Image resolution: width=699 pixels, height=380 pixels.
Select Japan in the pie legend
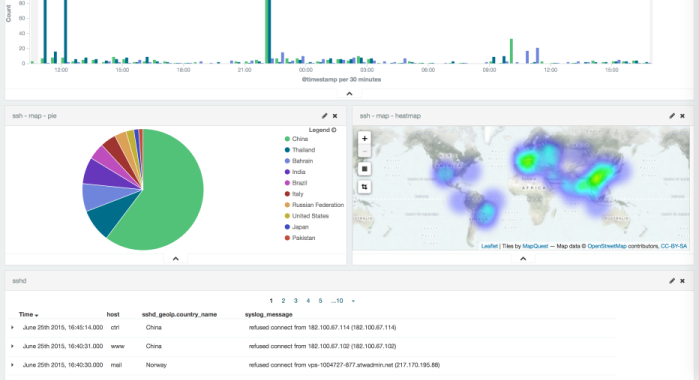[x=300, y=227]
